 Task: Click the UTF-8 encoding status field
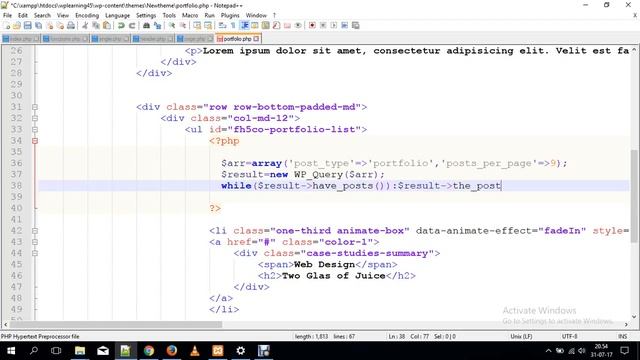point(569,336)
